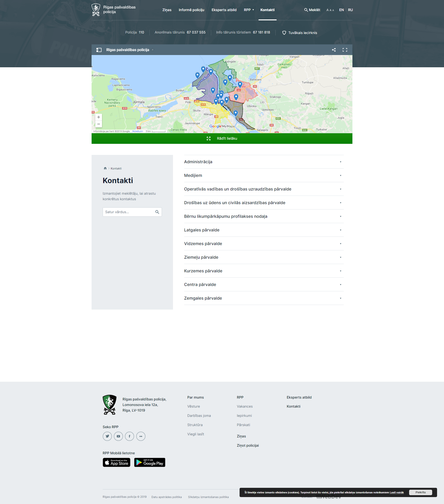
Task: Zoom in on the map
Action: click(x=99, y=117)
